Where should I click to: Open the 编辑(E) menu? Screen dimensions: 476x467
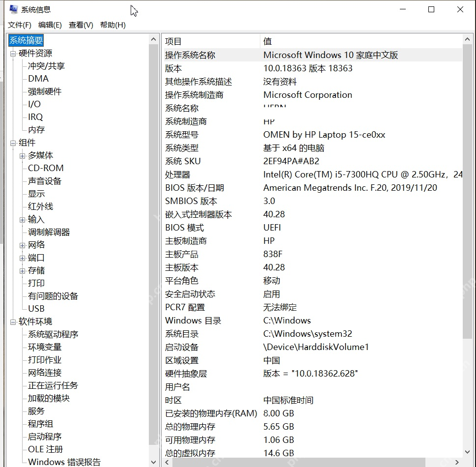tap(50, 25)
